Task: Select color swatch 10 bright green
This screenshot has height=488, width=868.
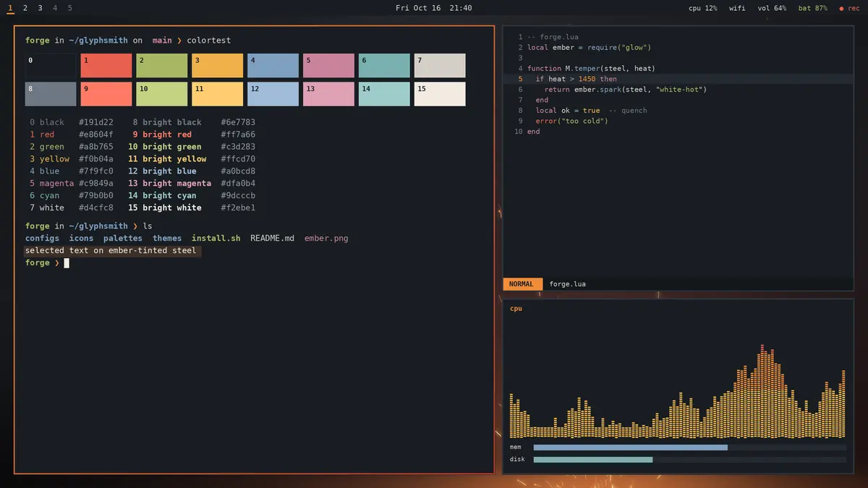Action: coord(162,94)
